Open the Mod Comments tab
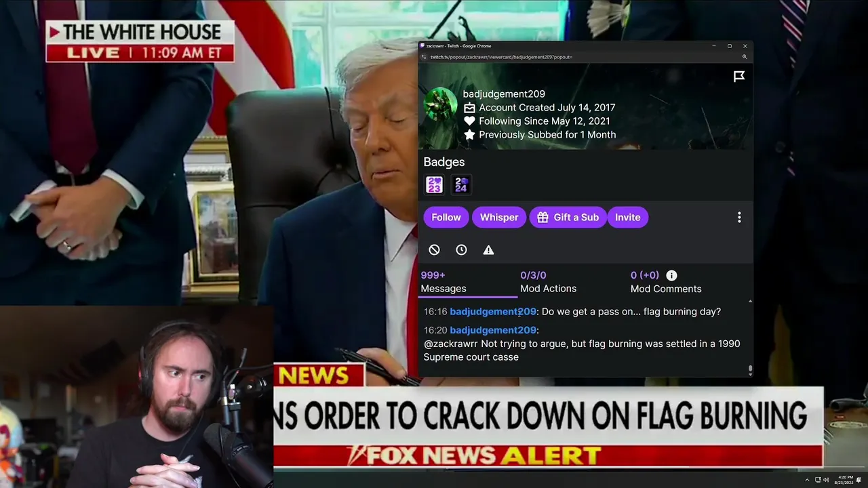 point(666,282)
